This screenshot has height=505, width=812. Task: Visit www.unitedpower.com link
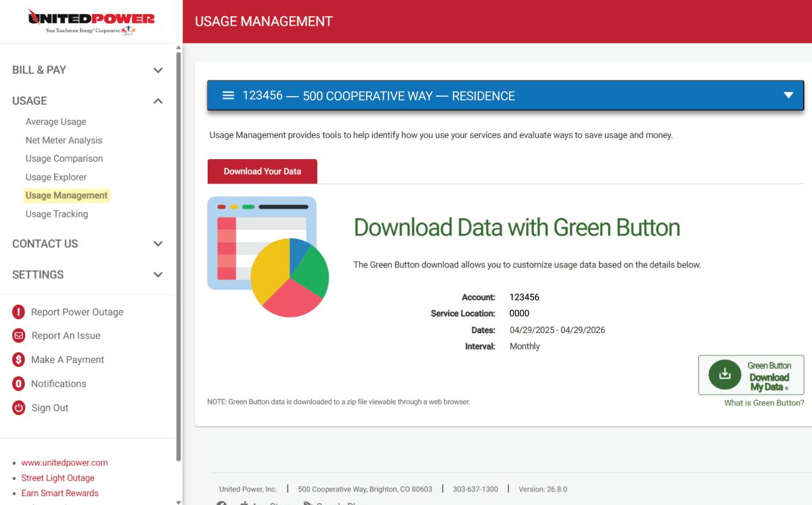pos(64,463)
